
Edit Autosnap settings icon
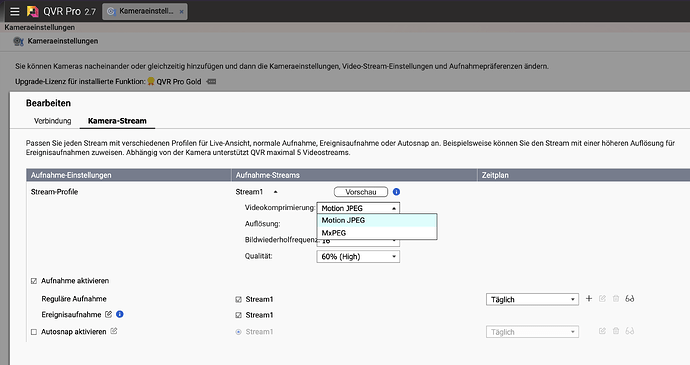pyautogui.click(x=114, y=331)
